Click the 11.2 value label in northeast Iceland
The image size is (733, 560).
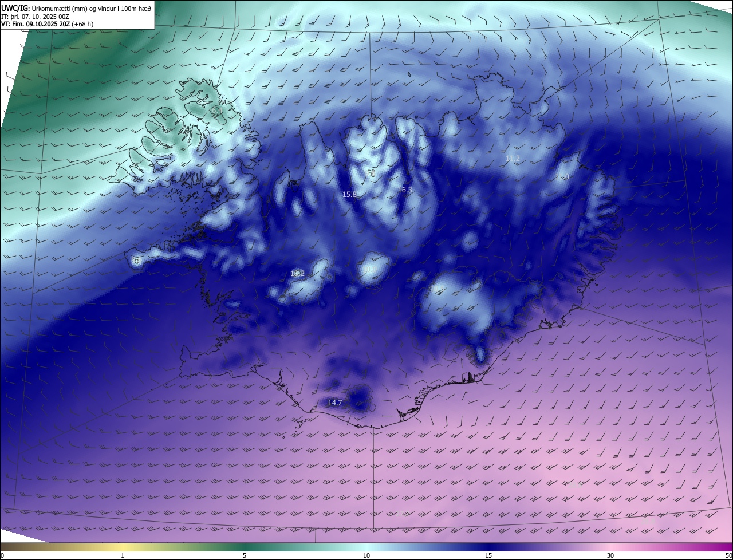pos(513,158)
